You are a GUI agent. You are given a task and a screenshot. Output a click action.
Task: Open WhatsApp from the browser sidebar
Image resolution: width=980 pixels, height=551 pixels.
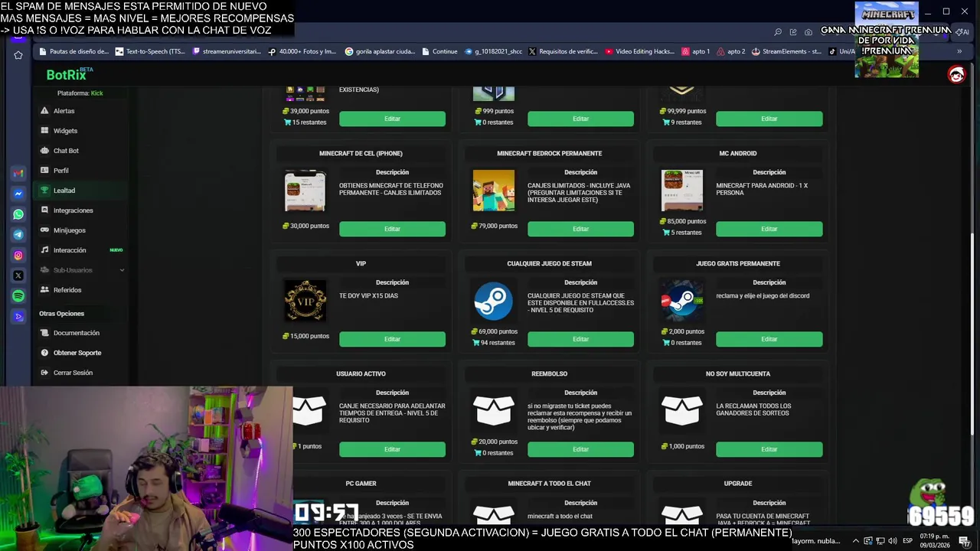[18, 214]
